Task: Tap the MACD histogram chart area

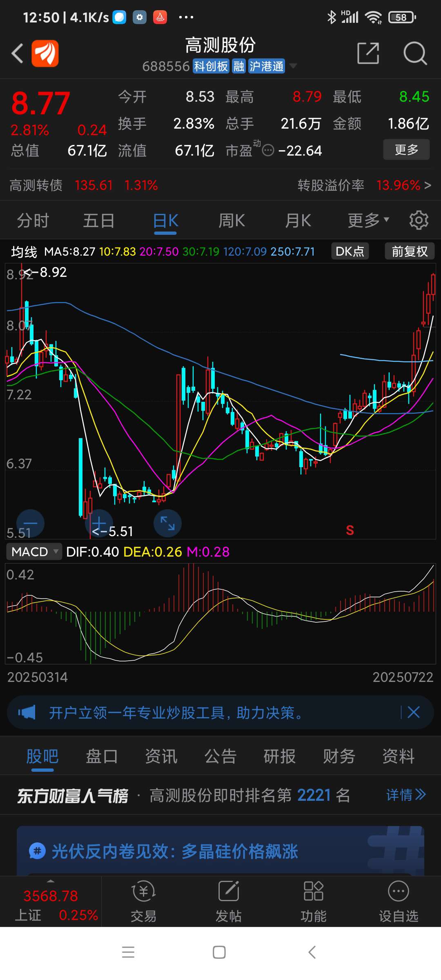Action: [220, 613]
